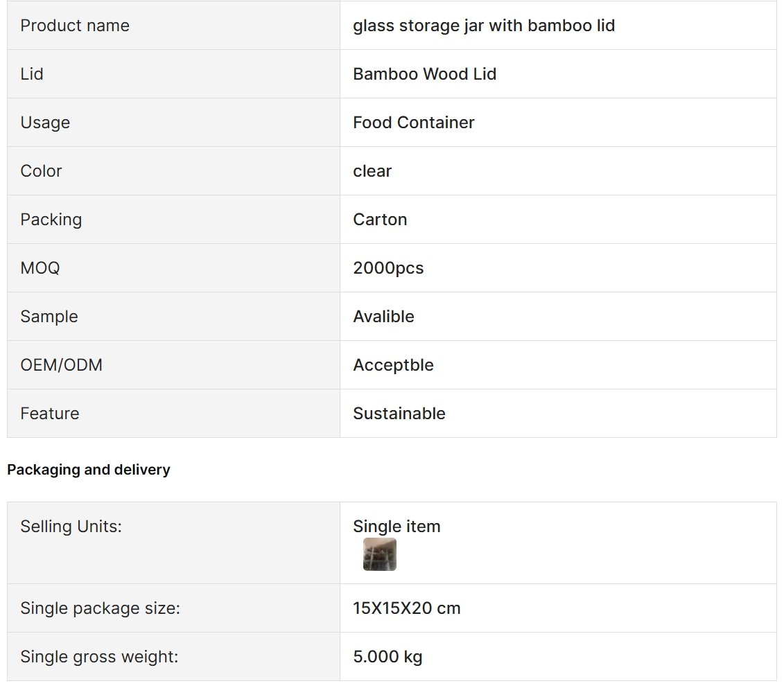This screenshot has width=784, height=688.
Task: Click the 'Selling Units:' label
Action: click(71, 526)
